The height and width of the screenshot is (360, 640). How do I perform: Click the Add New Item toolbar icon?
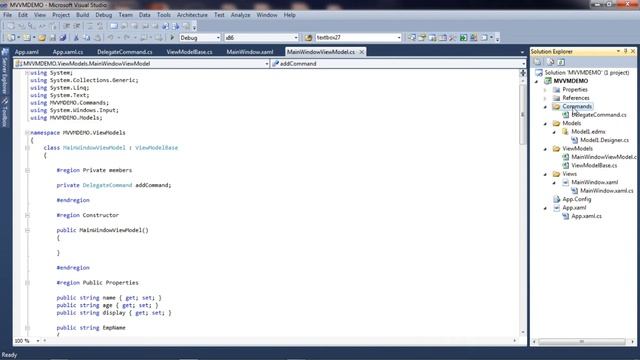[x=27, y=38]
